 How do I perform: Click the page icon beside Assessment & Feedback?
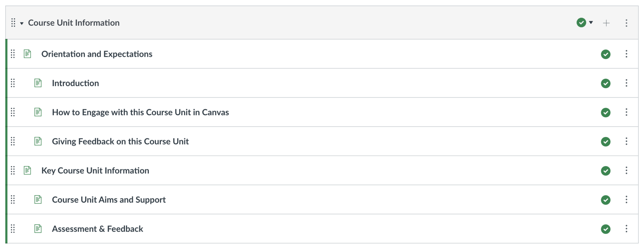(38, 229)
